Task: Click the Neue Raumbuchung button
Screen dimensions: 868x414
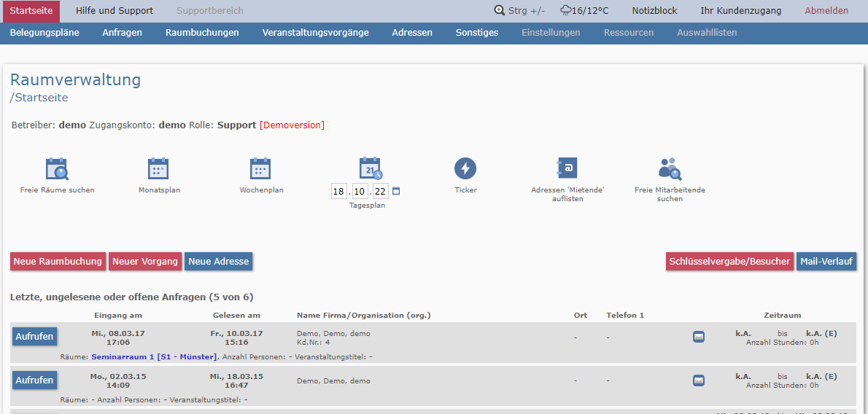Action: click(x=58, y=262)
